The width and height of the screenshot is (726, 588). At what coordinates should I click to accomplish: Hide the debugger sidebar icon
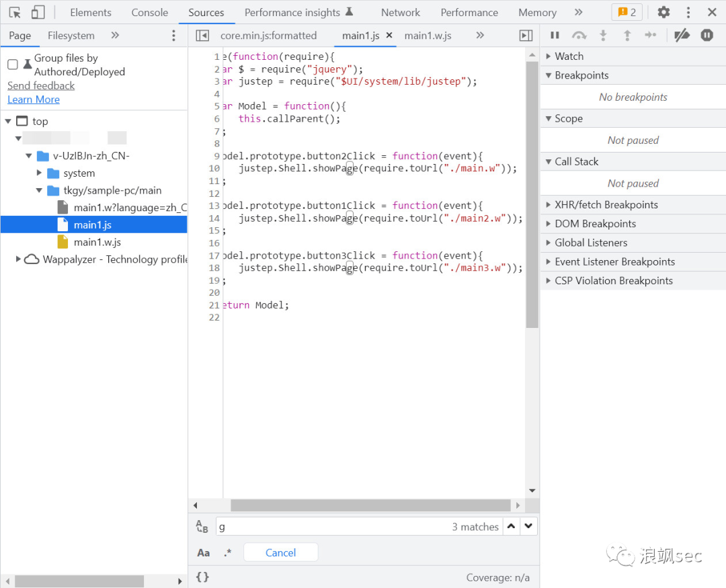tap(526, 36)
